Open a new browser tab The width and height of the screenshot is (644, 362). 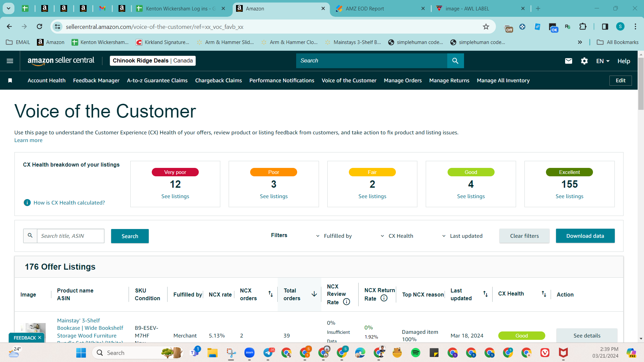[538, 8]
